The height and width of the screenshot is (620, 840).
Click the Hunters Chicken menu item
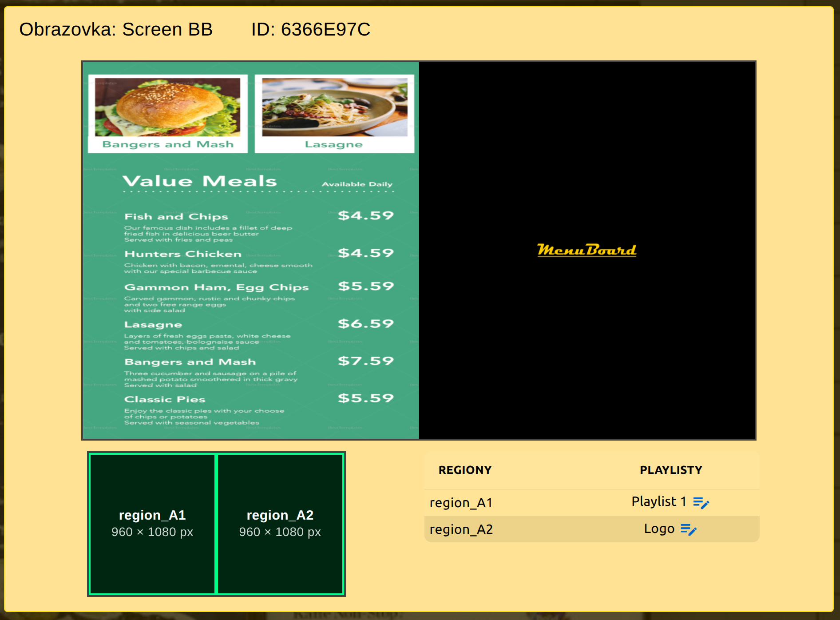(183, 254)
